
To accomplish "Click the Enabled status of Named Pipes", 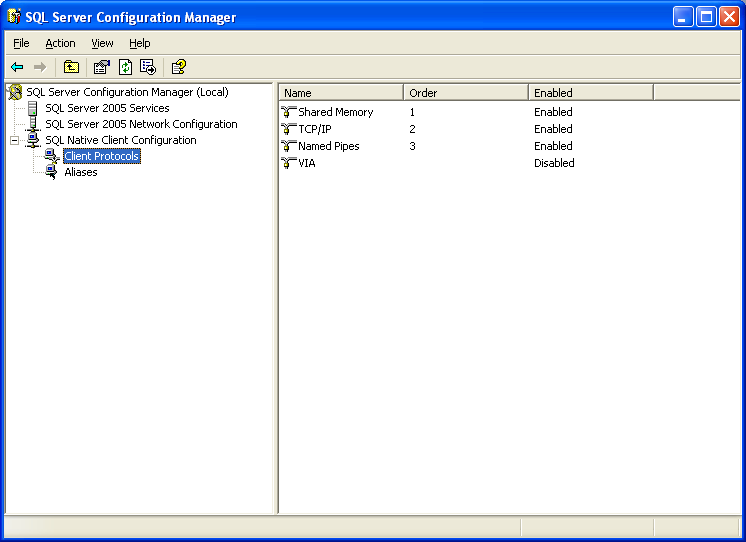I will (x=553, y=146).
